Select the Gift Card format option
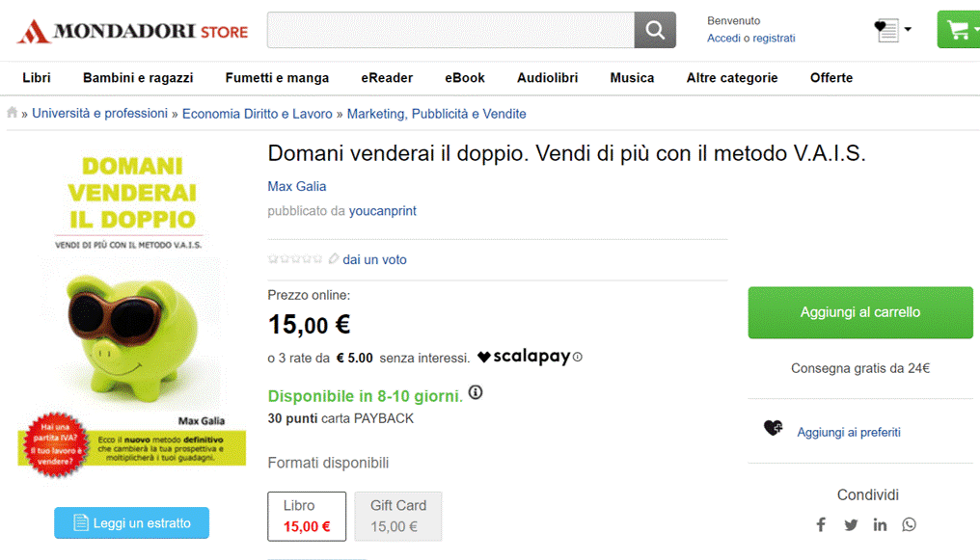Image resolution: width=980 pixels, height=560 pixels. pos(398,516)
